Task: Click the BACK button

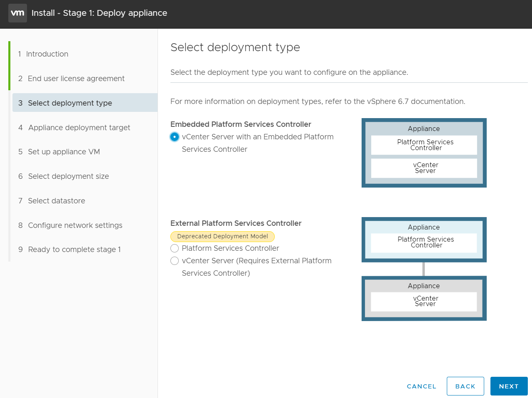Action: (x=465, y=386)
